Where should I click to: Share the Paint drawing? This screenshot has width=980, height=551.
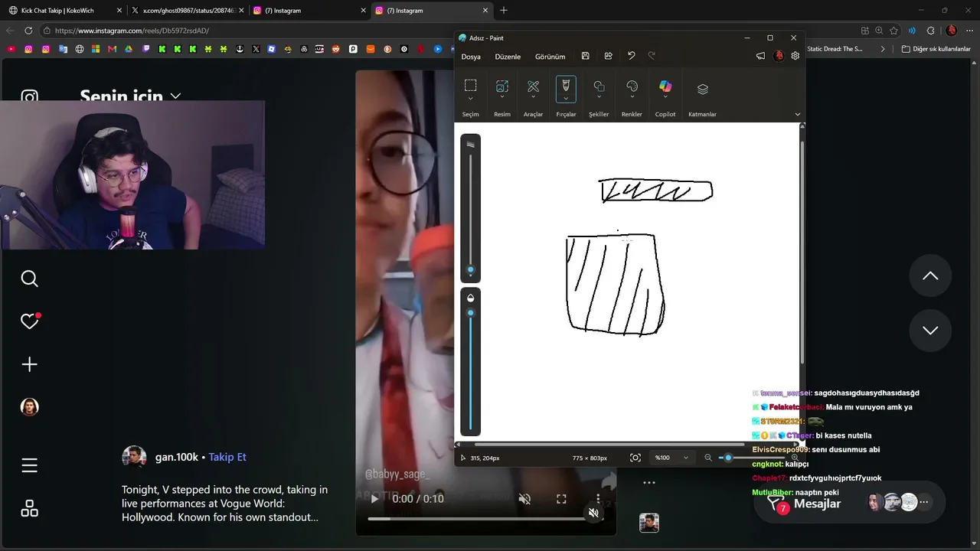pos(608,56)
